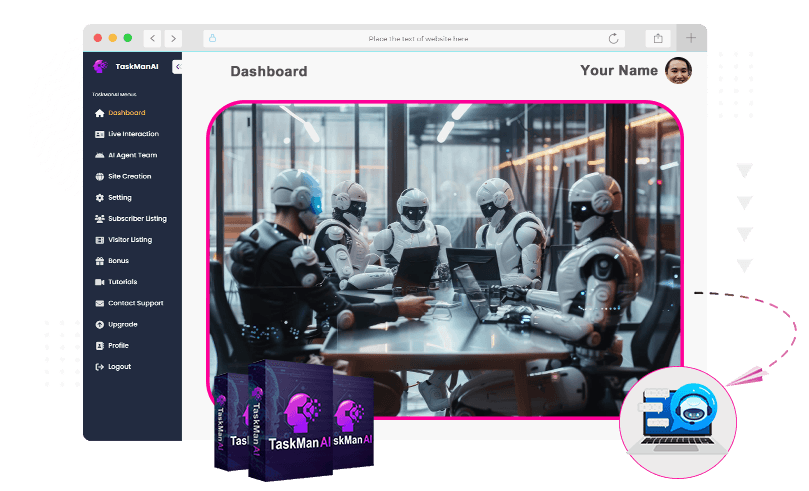The width and height of the screenshot is (809, 491).
Task: Click the TaskManAI brand name text
Action: (x=137, y=67)
